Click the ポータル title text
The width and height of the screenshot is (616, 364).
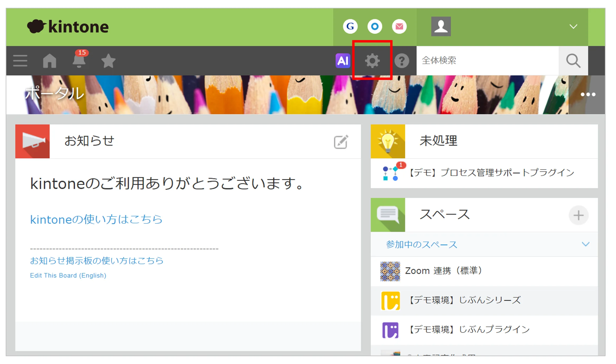tap(54, 93)
